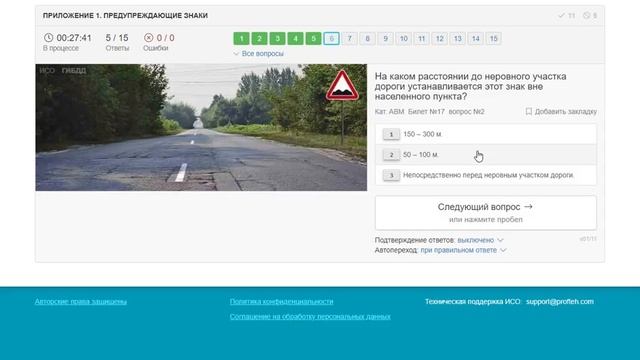The height and width of the screenshot is (360, 640).
Task: Click Добавить закладку link
Action: pyautogui.click(x=565, y=111)
